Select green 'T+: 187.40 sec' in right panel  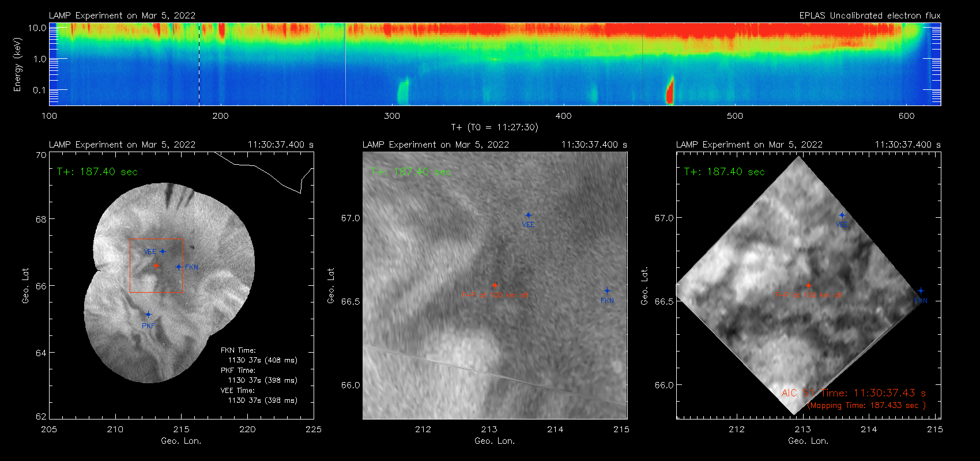point(725,172)
